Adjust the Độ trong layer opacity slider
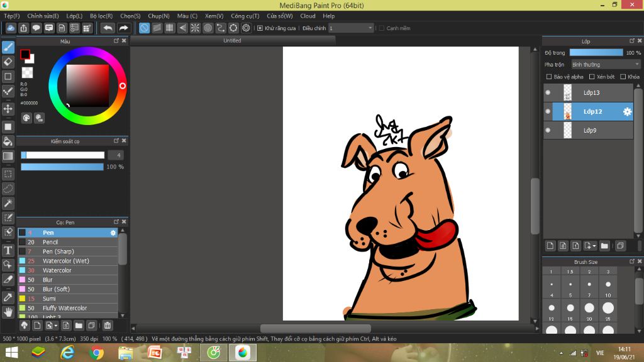Screen dimensions: 644x362 click(596, 53)
